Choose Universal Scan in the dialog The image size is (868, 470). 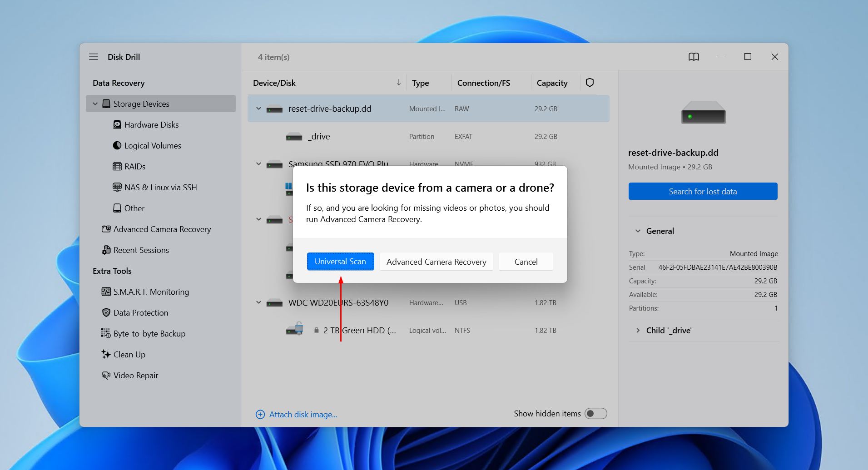tap(340, 262)
